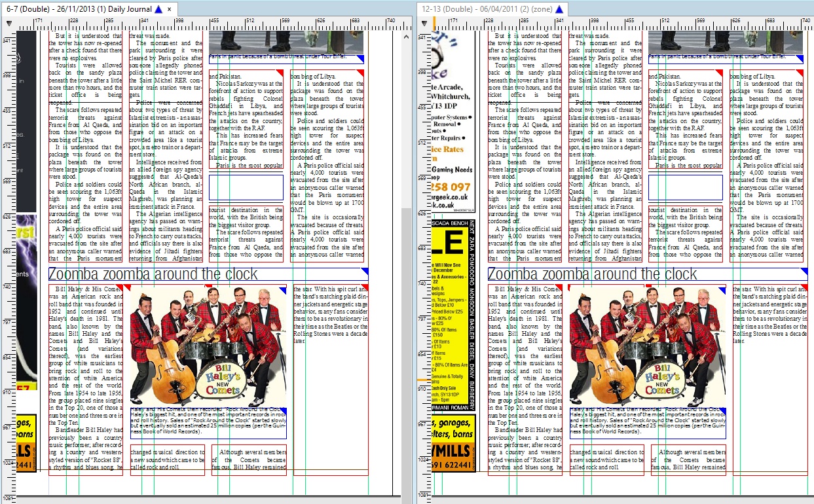814x504 pixels.
Task: Click red overflow marker on 'and Pakistan' frame, zone pane
Action: click(719, 73)
